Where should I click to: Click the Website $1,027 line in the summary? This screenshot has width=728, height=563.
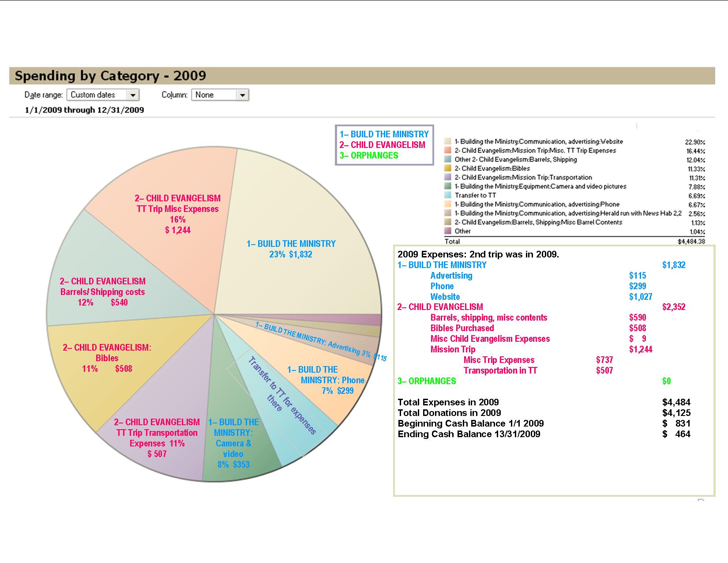pyautogui.click(x=541, y=297)
